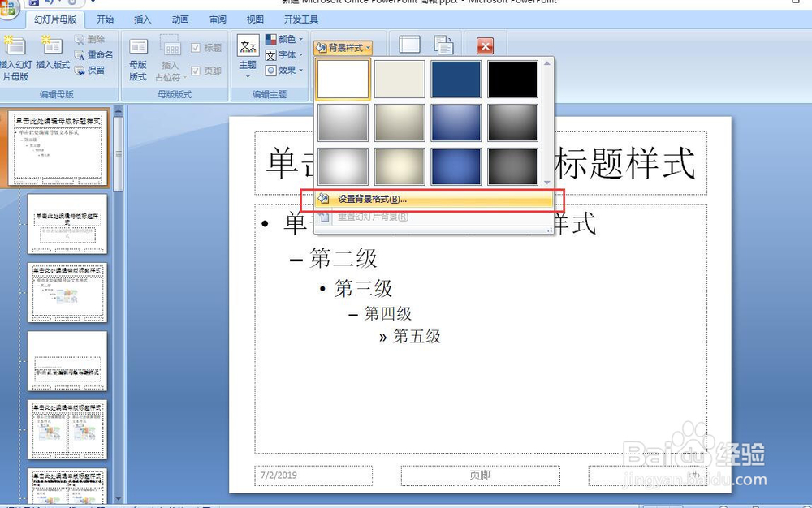Click scroll-up arrow of thumbnail pane
Image resolution: width=812 pixels, height=508 pixels.
point(118,110)
